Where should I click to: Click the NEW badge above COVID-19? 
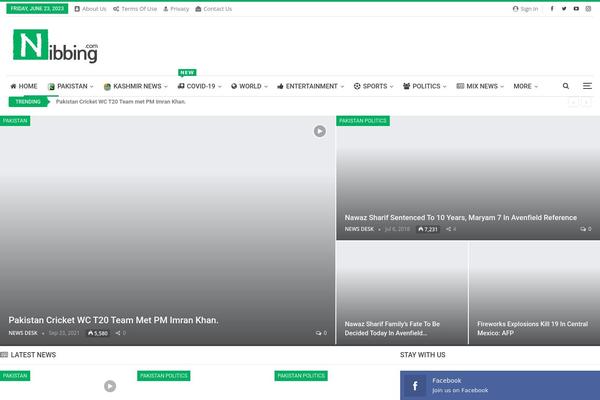click(x=187, y=72)
